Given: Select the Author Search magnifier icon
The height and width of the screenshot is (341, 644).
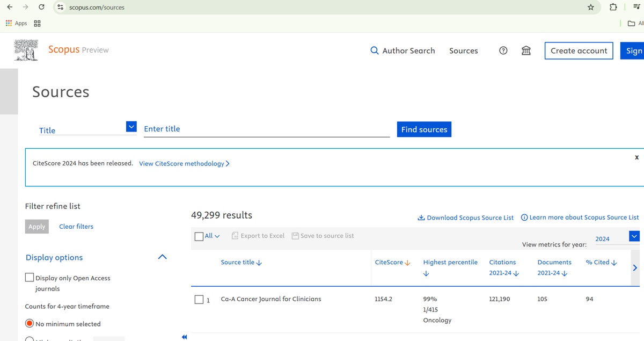Looking at the screenshot, I should (x=374, y=50).
